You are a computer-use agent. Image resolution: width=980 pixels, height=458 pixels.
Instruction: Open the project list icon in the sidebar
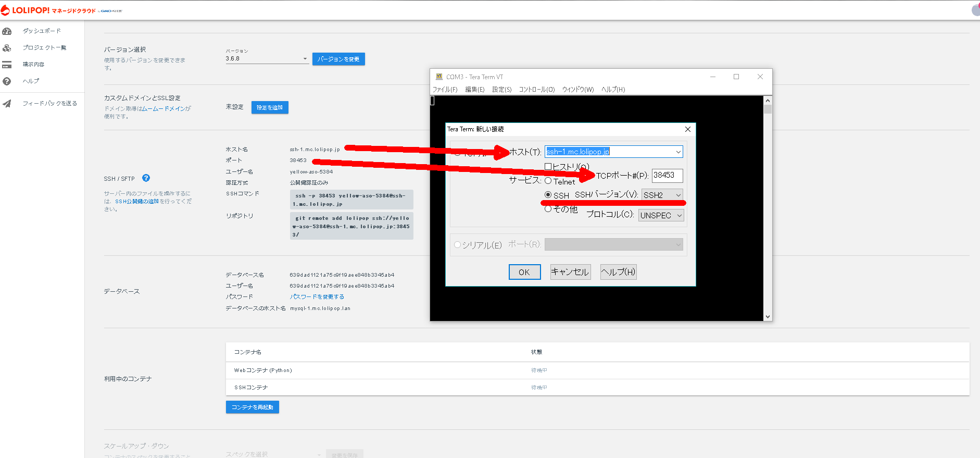pyautogui.click(x=7, y=48)
